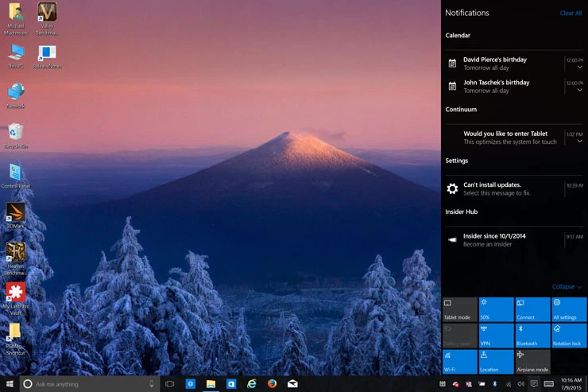
Task: Open the touch keyboard tray icon
Action: 548,384
